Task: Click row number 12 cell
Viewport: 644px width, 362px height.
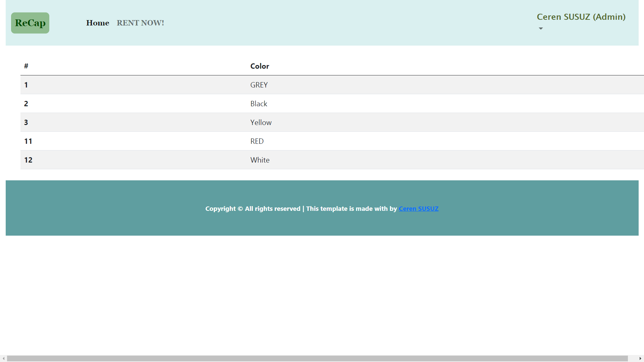Action: pyautogui.click(x=28, y=160)
